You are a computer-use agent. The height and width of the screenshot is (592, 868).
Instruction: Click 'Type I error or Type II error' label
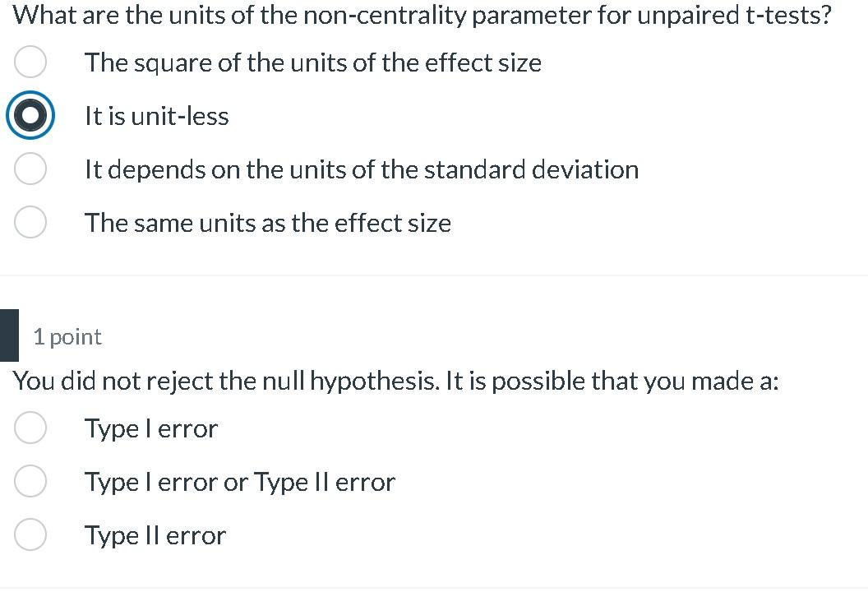239,481
